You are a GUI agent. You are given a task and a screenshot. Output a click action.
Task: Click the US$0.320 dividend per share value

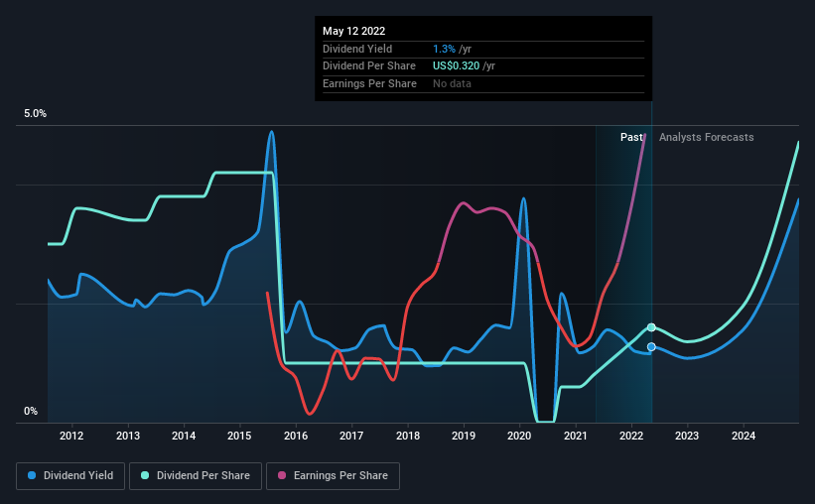pos(457,65)
